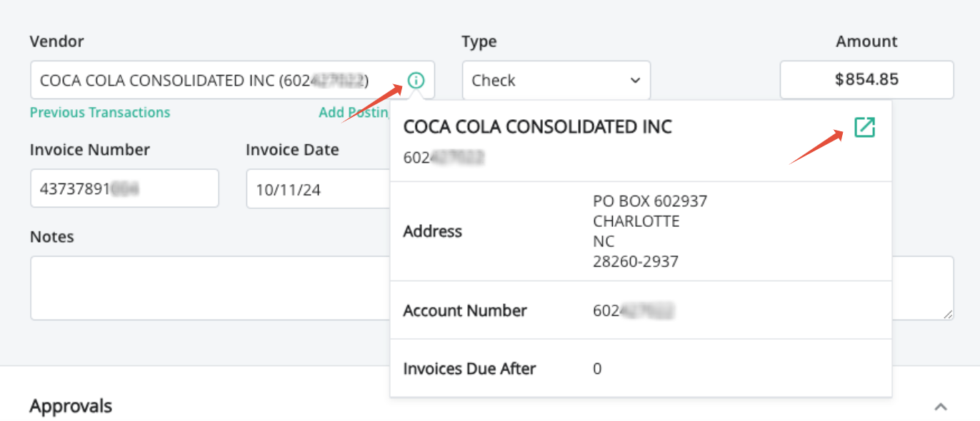
Task: Select the address line PO BOX 602937
Action: (650, 201)
